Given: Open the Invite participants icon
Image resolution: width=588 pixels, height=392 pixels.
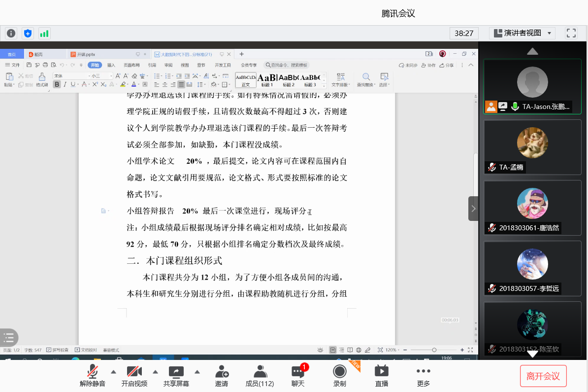Looking at the screenshot, I should (x=222, y=375).
